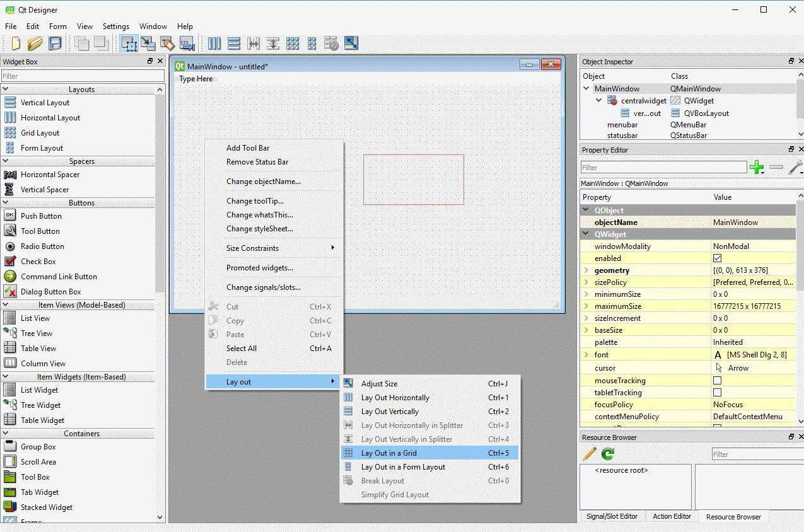The height and width of the screenshot is (532, 804).
Task: Open the Size Constraints submenu
Action: coord(274,248)
